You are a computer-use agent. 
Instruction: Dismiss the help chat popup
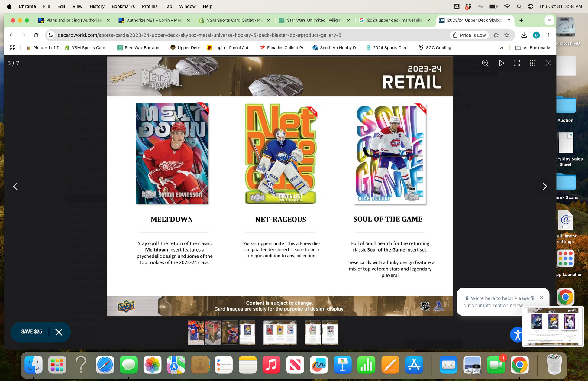(x=541, y=298)
